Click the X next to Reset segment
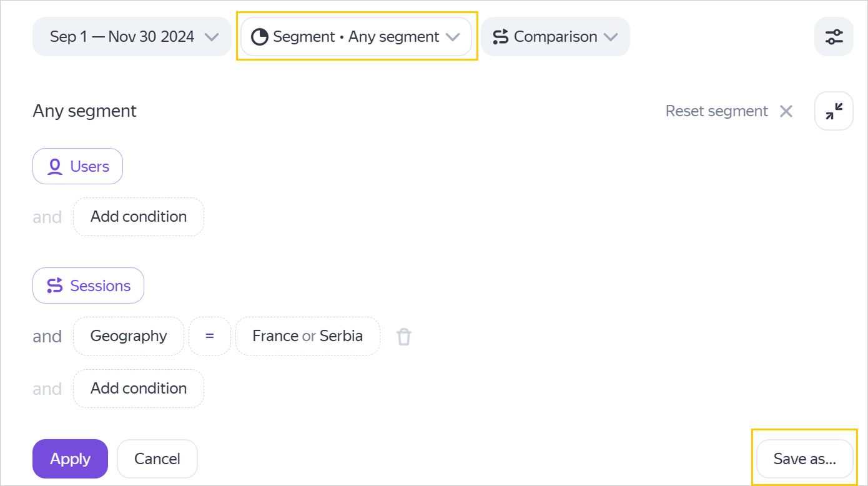 click(x=786, y=111)
